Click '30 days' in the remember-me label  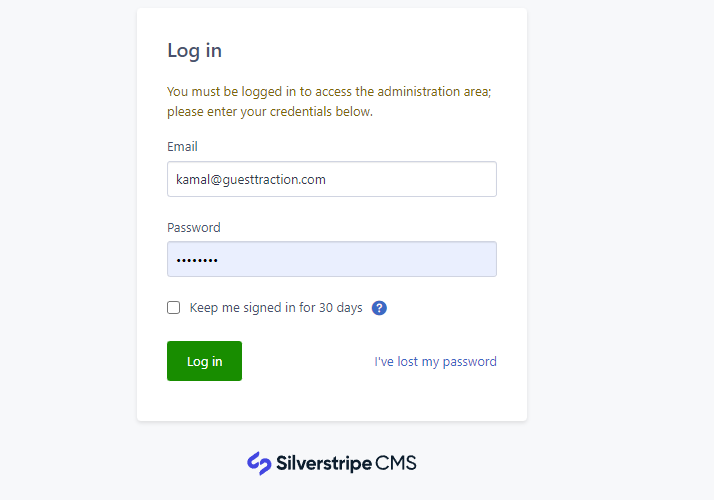coord(341,308)
